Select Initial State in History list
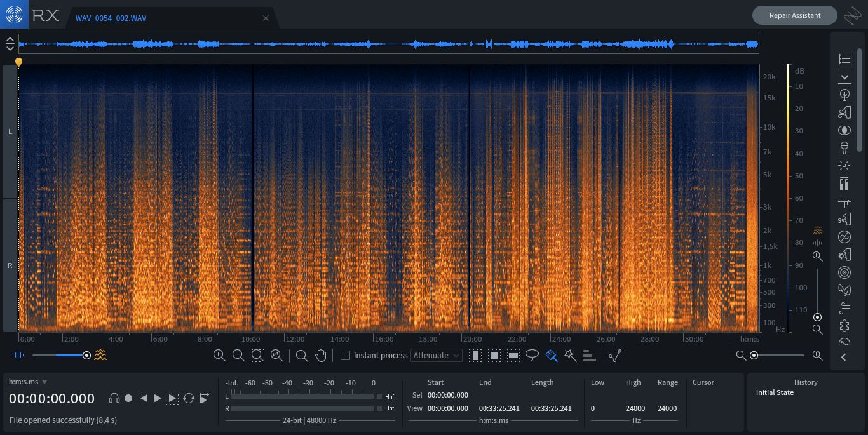The width and height of the screenshot is (868, 435). [775, 392]
